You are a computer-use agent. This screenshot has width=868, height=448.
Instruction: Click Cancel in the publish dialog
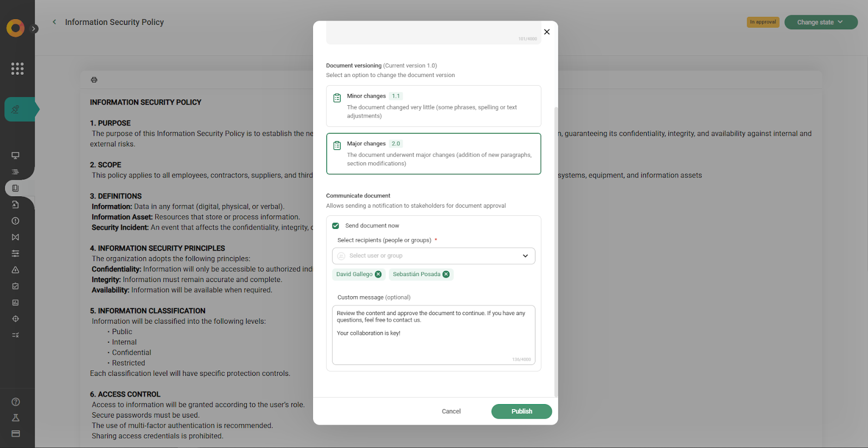point(451,412)
